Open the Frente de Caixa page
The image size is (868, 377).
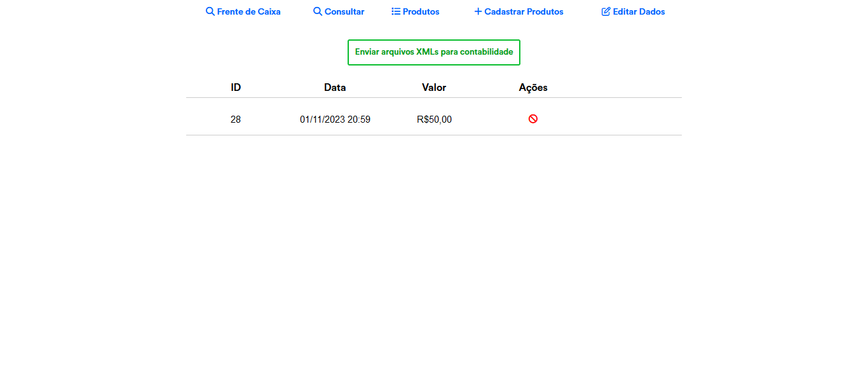pyautogui.click(x=248, y=11)
